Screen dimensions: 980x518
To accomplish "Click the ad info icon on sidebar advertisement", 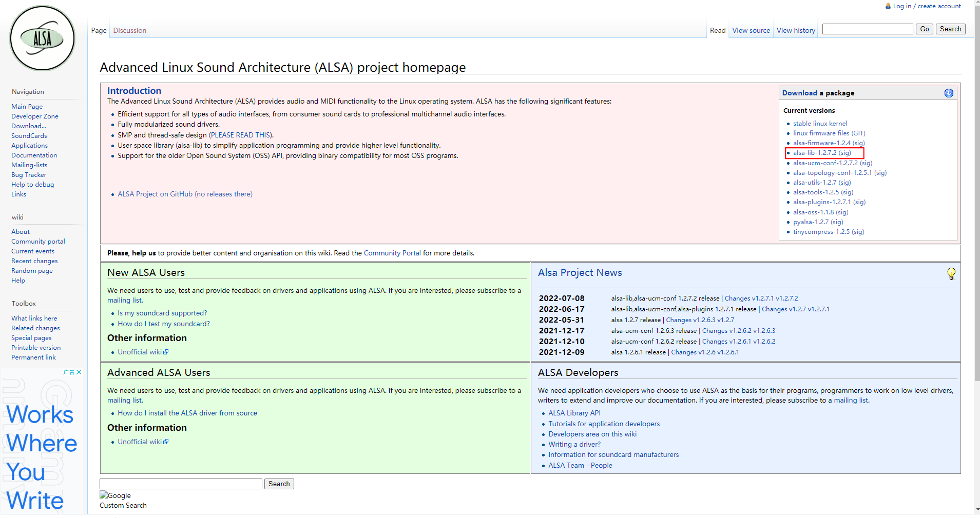I will [x=69, y=372].
